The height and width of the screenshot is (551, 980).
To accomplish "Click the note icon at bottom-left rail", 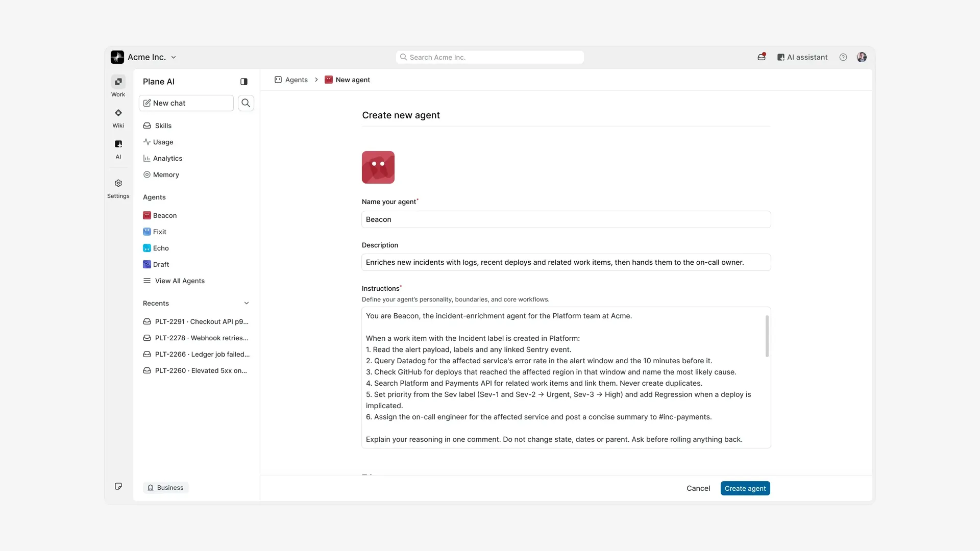I will [118, 486].
